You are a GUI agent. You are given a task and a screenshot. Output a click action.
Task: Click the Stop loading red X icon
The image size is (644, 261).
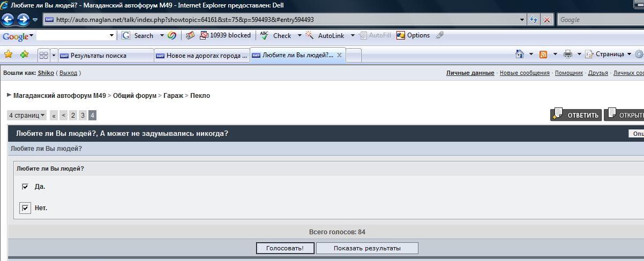(x=546, y=20)
